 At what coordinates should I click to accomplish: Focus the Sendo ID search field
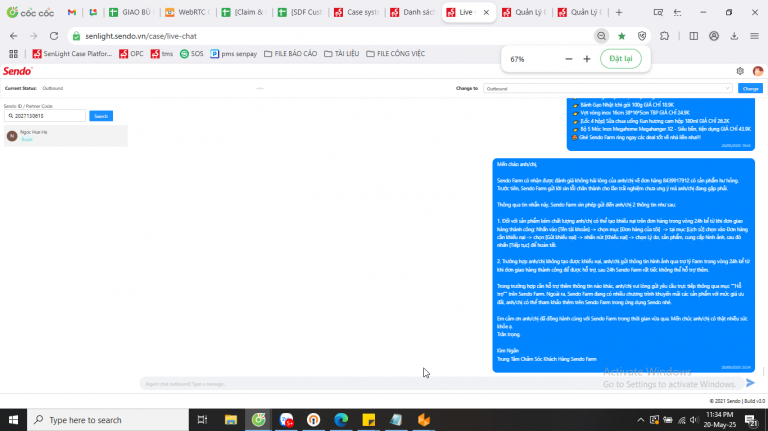coord(45,116)
